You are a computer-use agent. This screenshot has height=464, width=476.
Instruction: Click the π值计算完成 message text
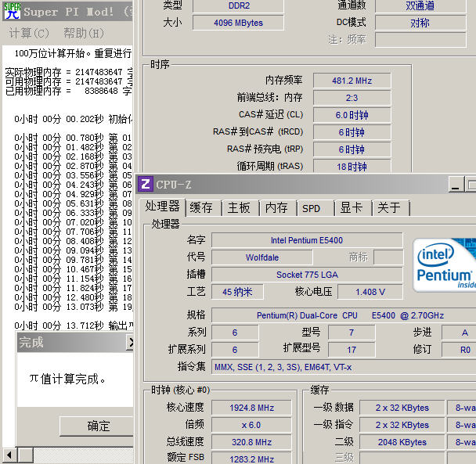coord(67,379)
